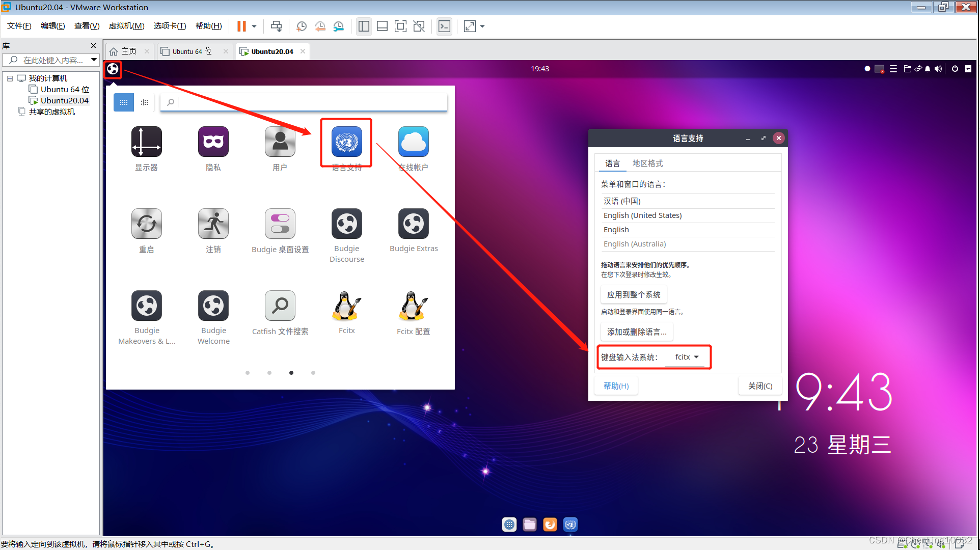Image resolution: width=980 pixels, height=550 pixels.
Task: Focus the app menu search field
Action: click(x=304, y=102)
